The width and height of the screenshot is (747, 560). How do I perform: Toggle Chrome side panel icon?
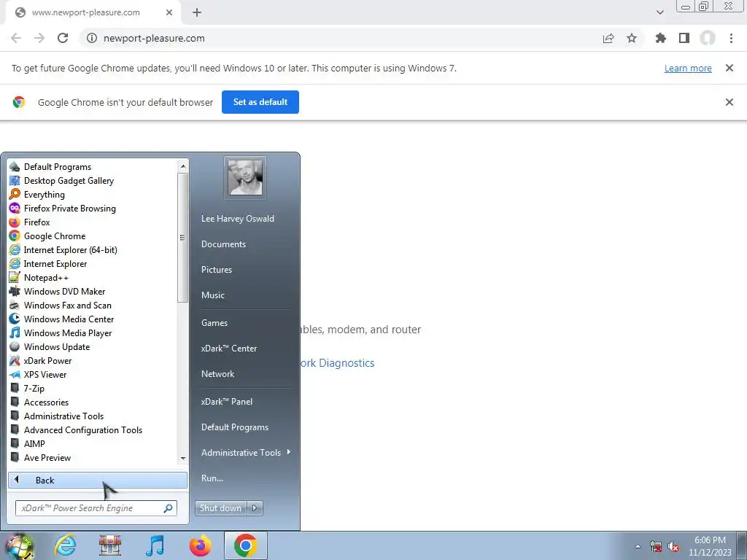click(x=684, y=38)
